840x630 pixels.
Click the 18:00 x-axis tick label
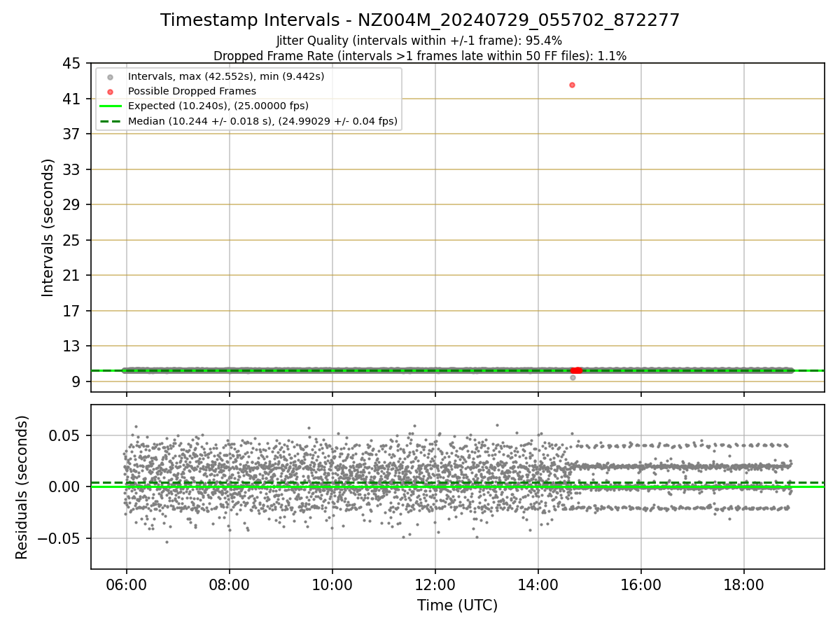[743, 584]
